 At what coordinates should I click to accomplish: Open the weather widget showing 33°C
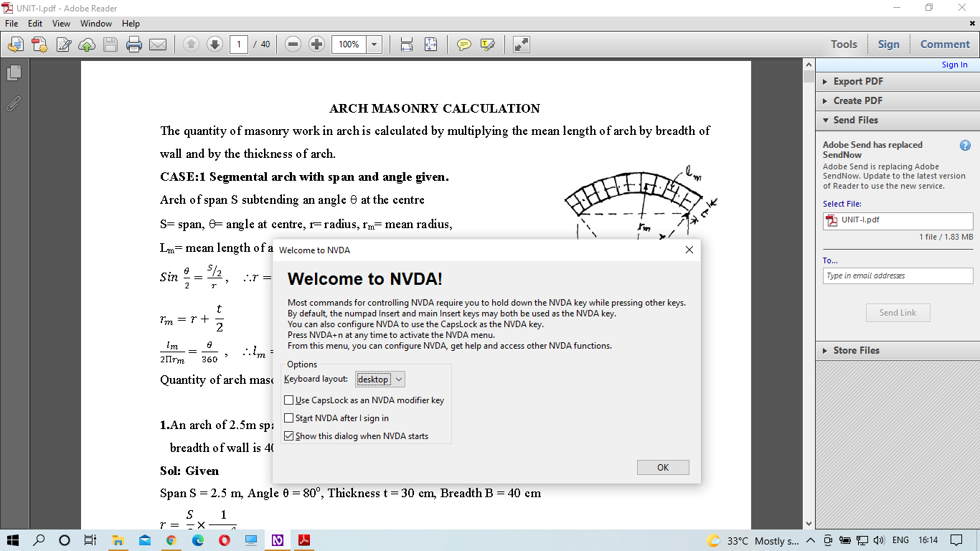753,540
